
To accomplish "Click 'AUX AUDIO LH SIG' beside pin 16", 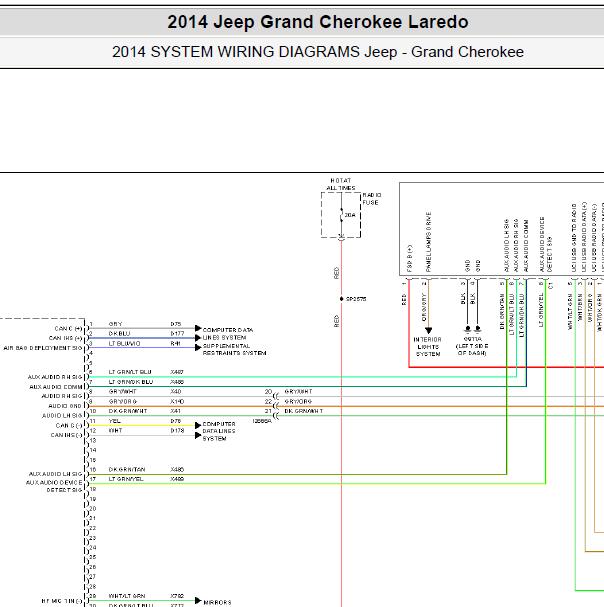I will [x=55, y=474].
